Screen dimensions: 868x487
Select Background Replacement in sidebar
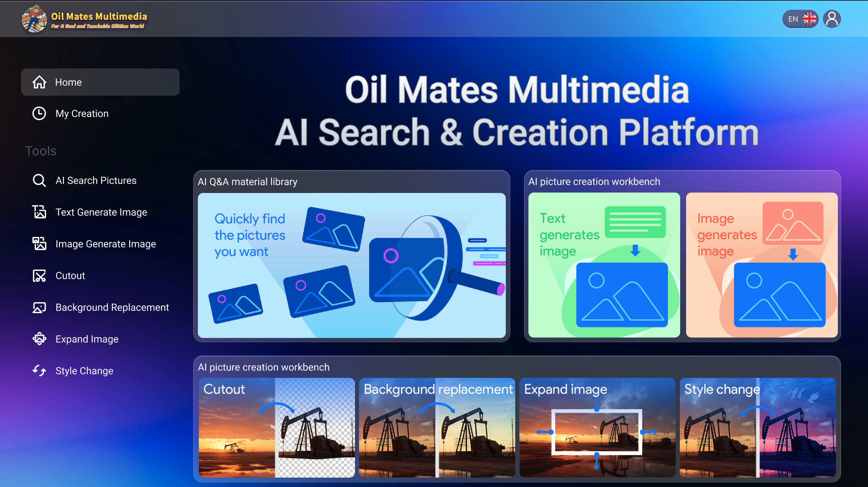pos(100,307)
